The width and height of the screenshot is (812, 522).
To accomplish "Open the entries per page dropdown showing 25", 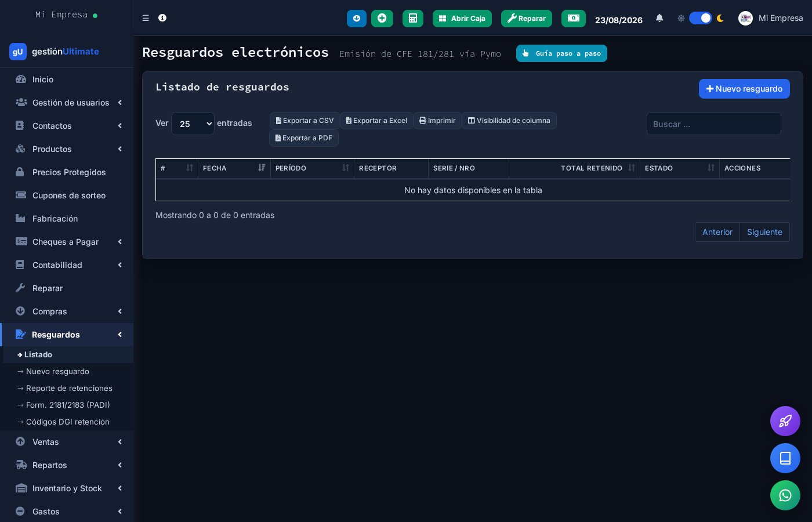I will (193, 124).
